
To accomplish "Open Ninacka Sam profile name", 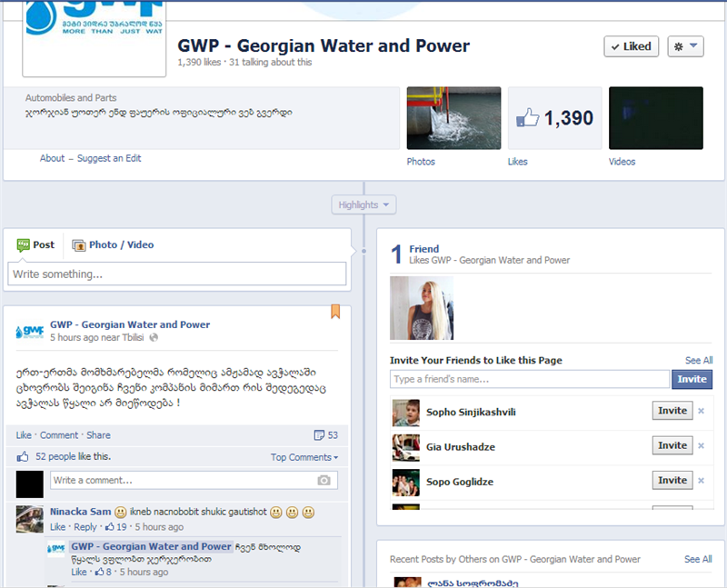I will pyautogui.click(x=81, y=512).
